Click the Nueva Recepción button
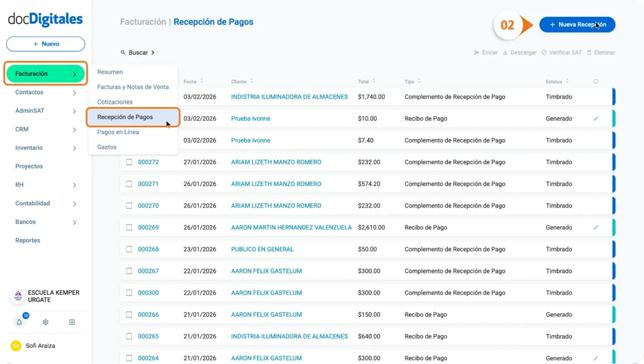This screenshot has width=644, height=364. (577, 24)
